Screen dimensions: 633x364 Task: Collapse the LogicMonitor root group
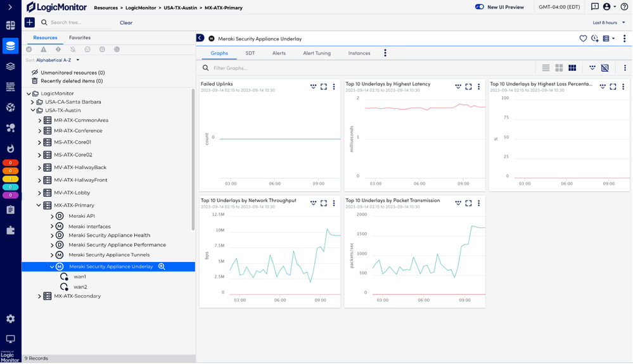click(29, 94)
